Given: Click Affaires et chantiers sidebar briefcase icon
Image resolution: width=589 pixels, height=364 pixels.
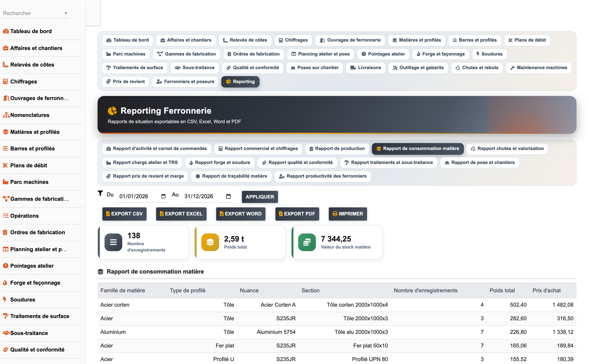Looking at the screenshot, I should [6, 48].
